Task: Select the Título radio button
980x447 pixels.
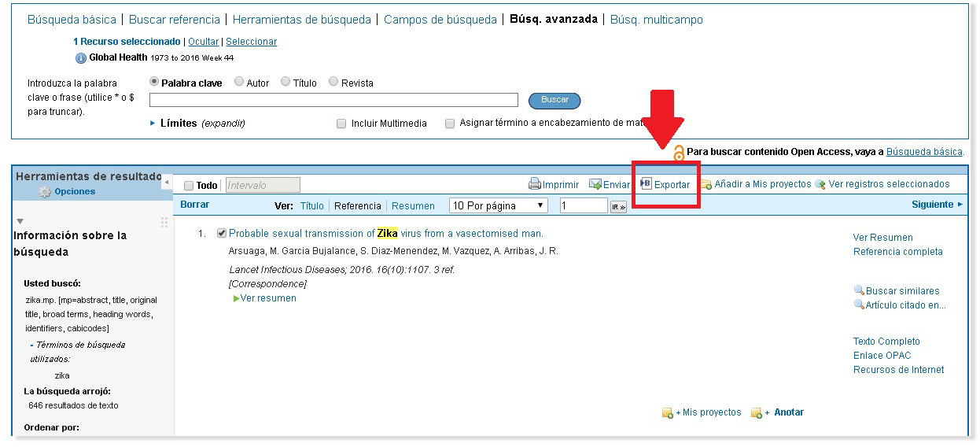Action: [x=286, y=82]
